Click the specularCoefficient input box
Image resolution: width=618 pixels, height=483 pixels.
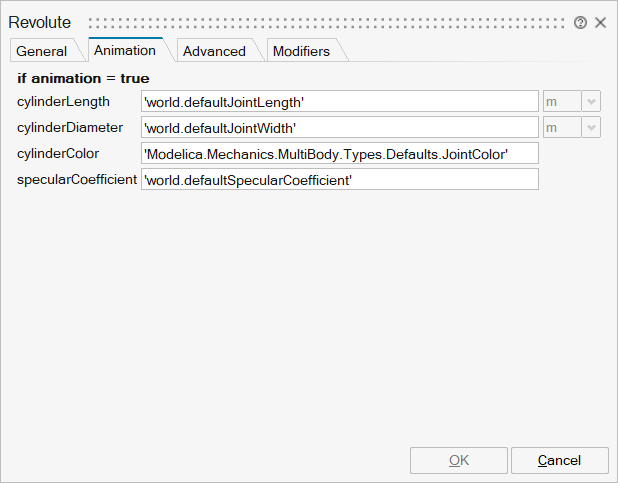click(340, 179)
